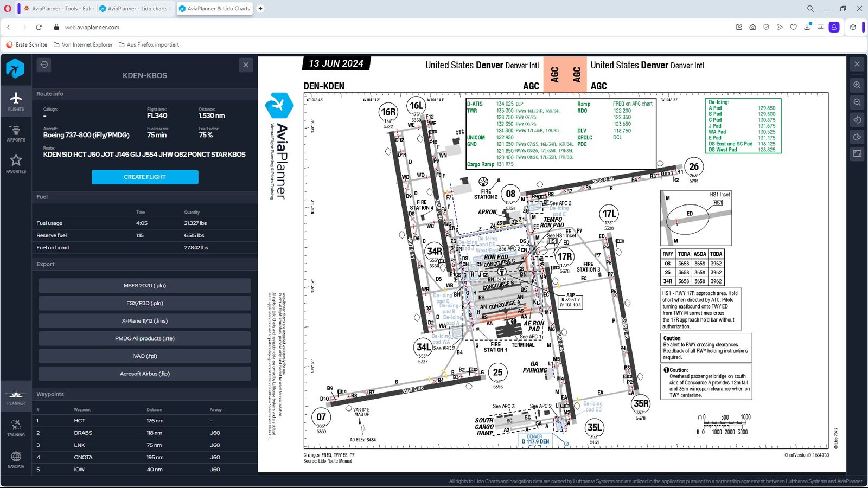Zoom in on the chart
Viewport: 868px width, 488px height.
pos(857,85)
